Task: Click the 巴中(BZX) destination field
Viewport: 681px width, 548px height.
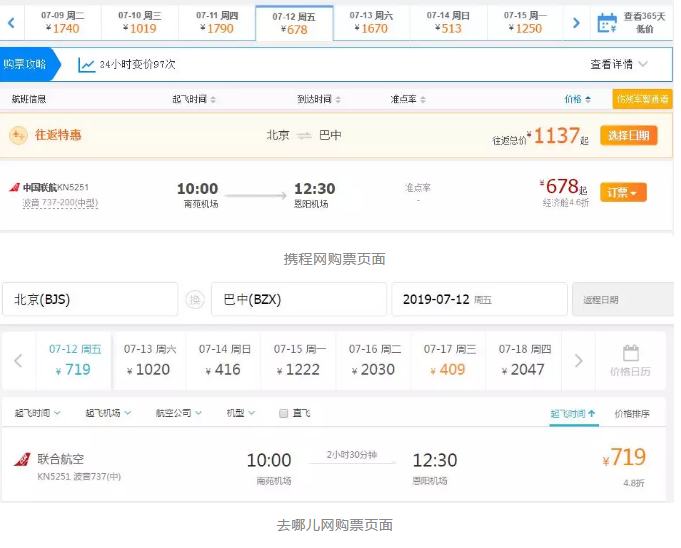Action: pyautogui.click(x=298, y=299)
